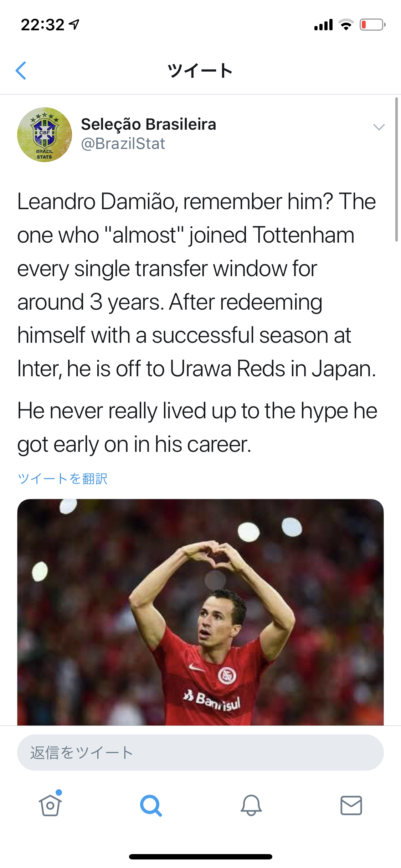Viewport: 401px width, 868px height.
Task: Tap the Wi-Fi status icon
Action: click(346, 25)
